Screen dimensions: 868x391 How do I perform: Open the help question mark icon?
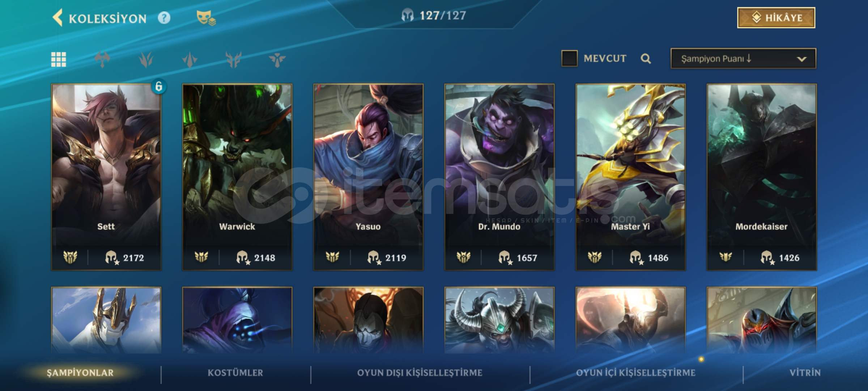tap(164, 18)
